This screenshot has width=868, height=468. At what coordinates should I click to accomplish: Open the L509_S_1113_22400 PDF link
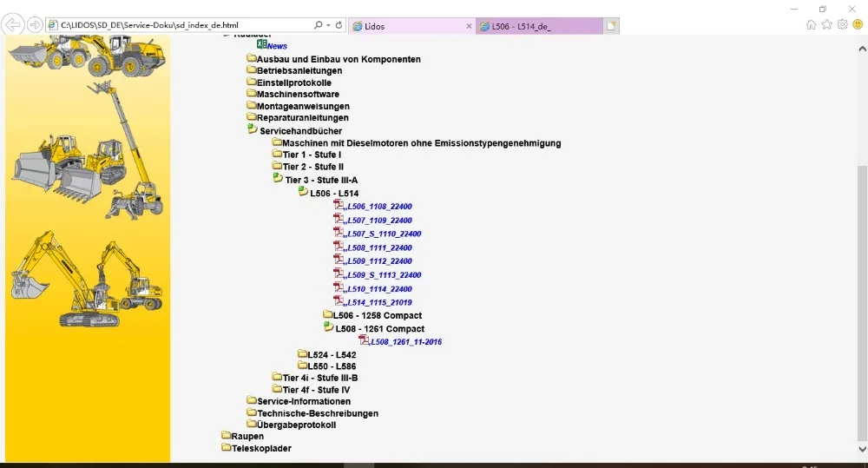(x=385, y=275)
